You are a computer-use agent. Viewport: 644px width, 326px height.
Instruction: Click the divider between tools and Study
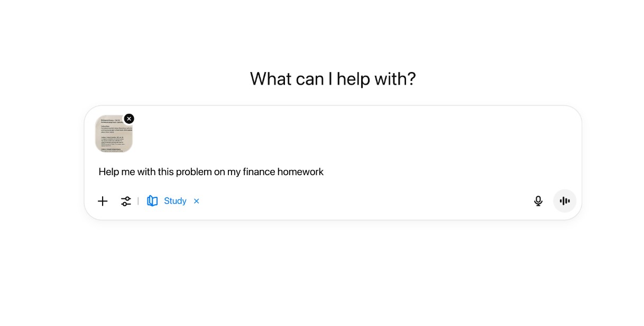point(138,201)
